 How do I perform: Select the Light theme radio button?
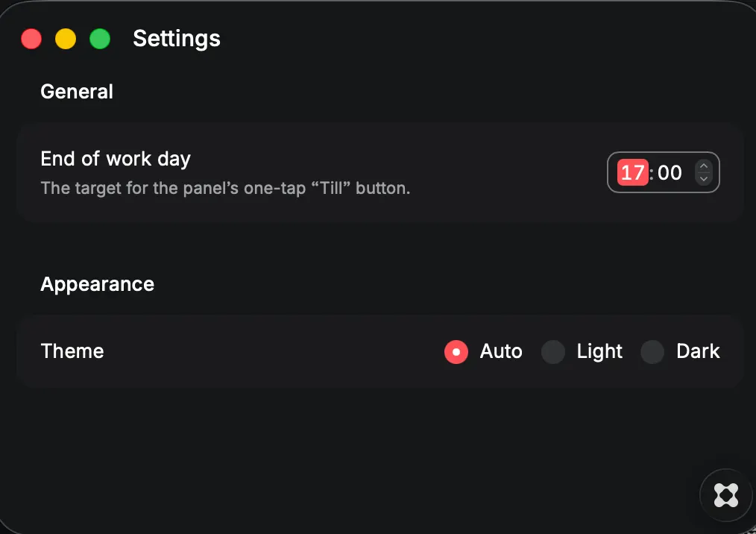point(553,352)
